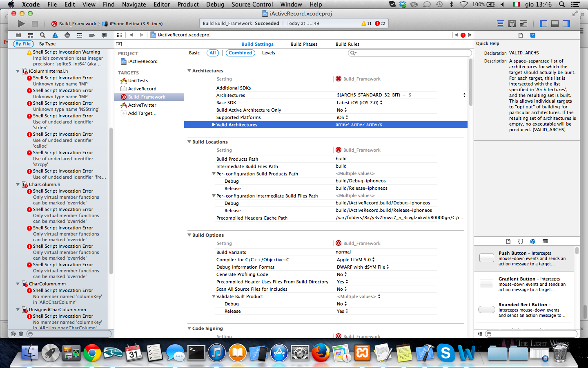The height and width of the screenshot is (368, 588).
Task: Toggle the Debug area visibility
Action: (555, 24)
